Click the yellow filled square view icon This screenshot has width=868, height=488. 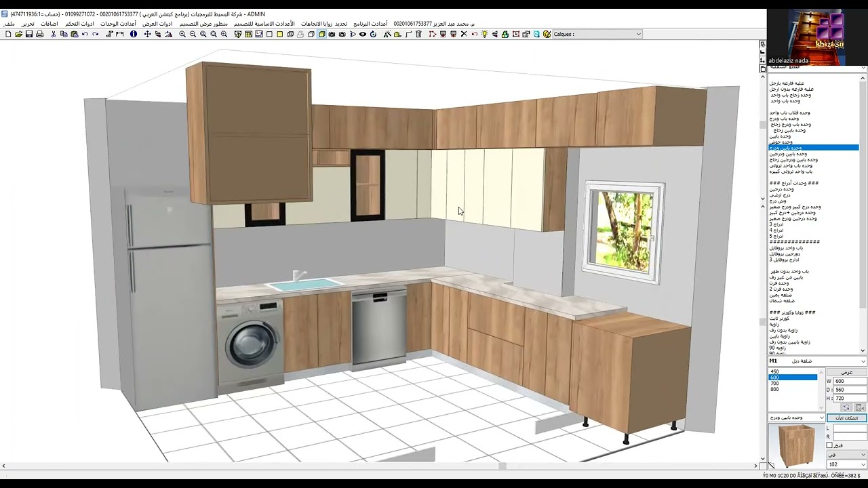(x=279, y=34)
